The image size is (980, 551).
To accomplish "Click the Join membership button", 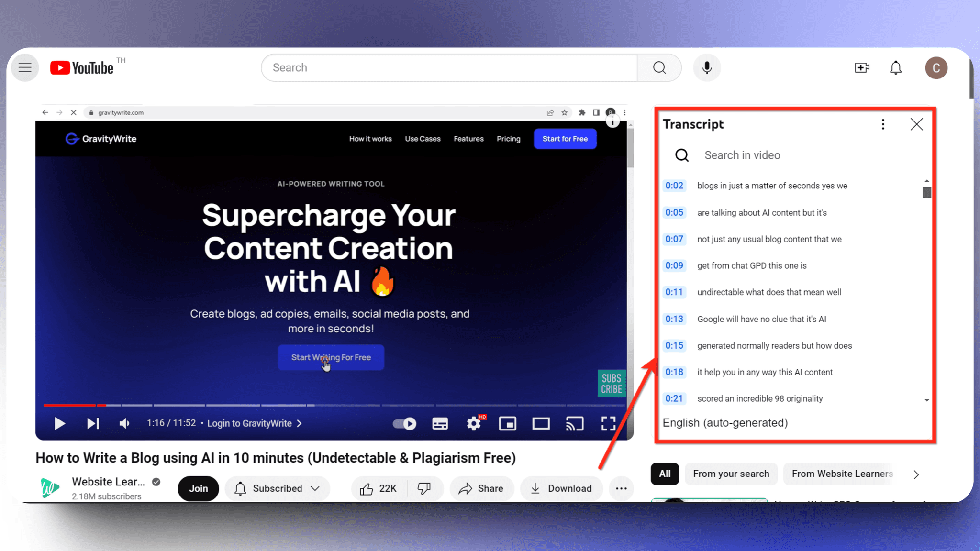I will (198, 488).
